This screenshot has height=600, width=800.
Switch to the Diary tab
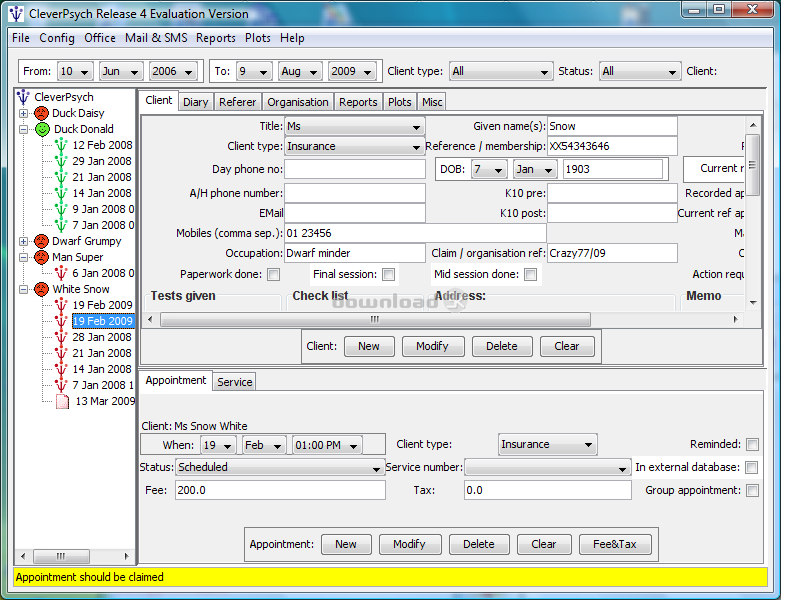coord(195,102)
